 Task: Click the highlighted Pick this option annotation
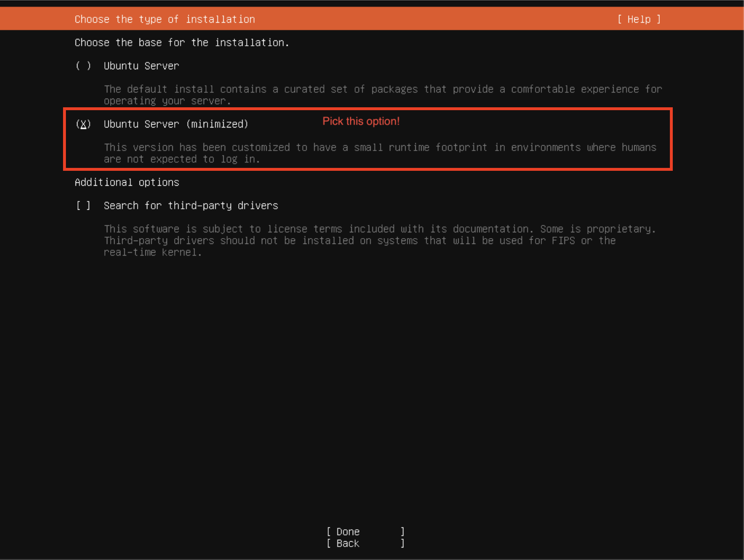click(x=361, y=121)
